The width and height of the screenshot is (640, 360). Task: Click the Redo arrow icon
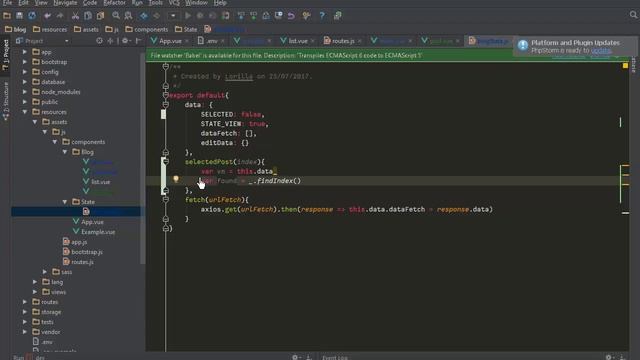[60, 16]
